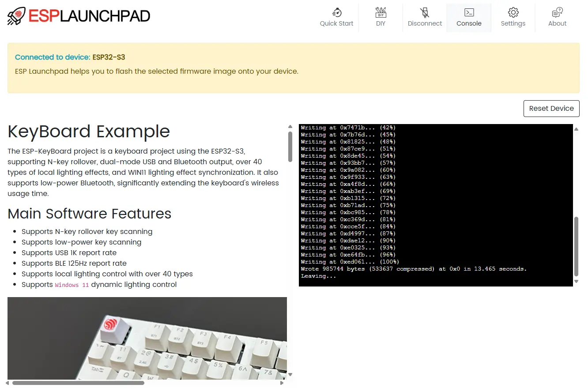Click the left pane's vertical scrollbar

coord(290,146)
